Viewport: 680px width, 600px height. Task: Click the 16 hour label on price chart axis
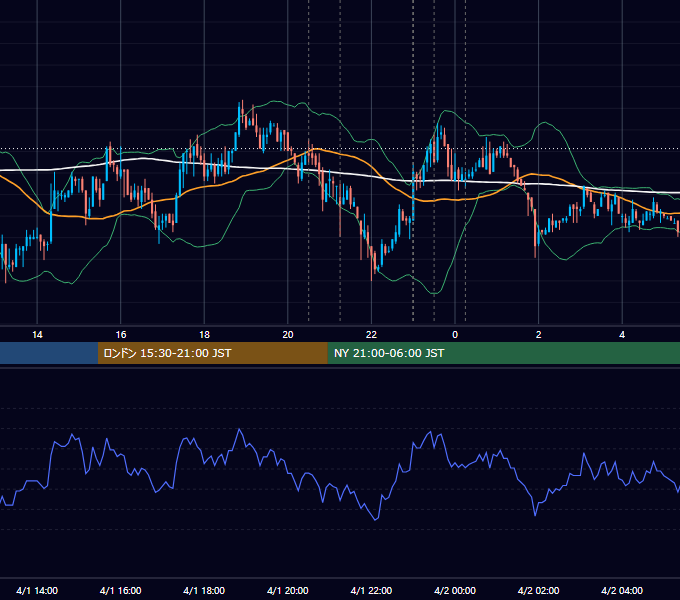[121, 335]
